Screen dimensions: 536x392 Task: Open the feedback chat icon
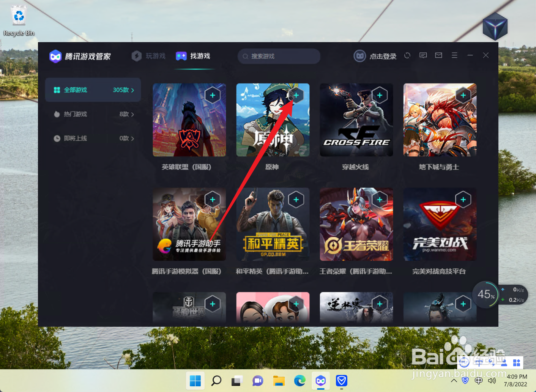click(x=423, y=55)
